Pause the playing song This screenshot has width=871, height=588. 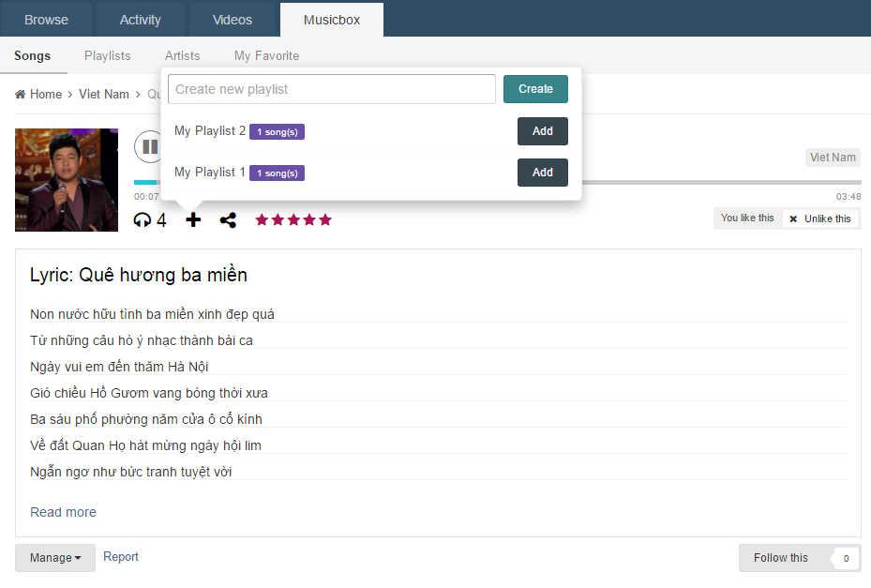tap(148, 146)
